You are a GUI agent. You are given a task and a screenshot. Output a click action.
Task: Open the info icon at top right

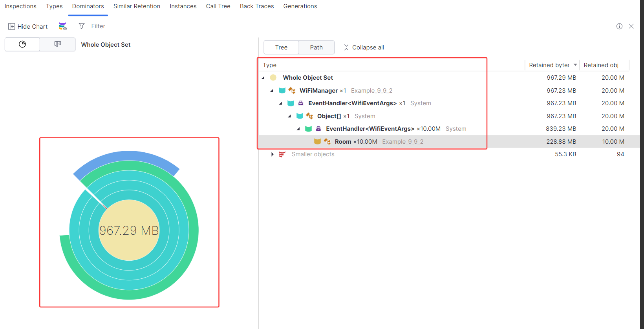[619, 26]
